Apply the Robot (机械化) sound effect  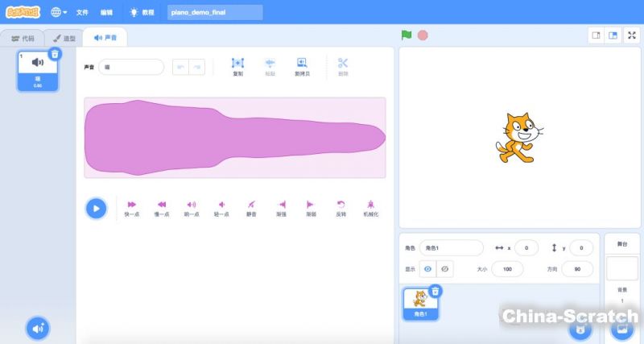coord(370,205)
